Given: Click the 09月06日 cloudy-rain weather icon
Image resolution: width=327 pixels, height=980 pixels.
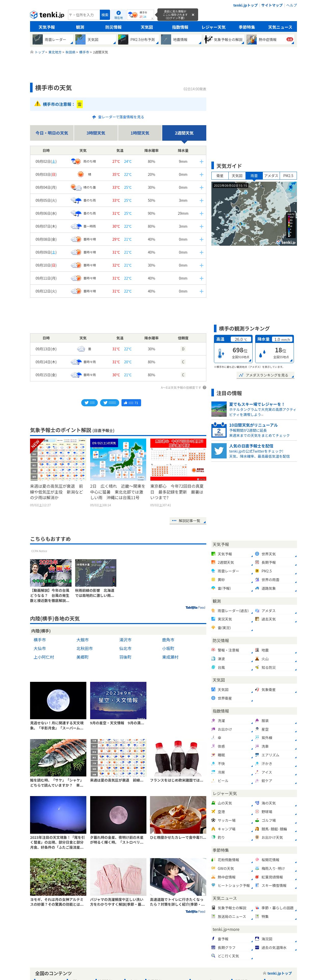Looking at the screenshot, I should pyautogui.click(x=76, y=213).
